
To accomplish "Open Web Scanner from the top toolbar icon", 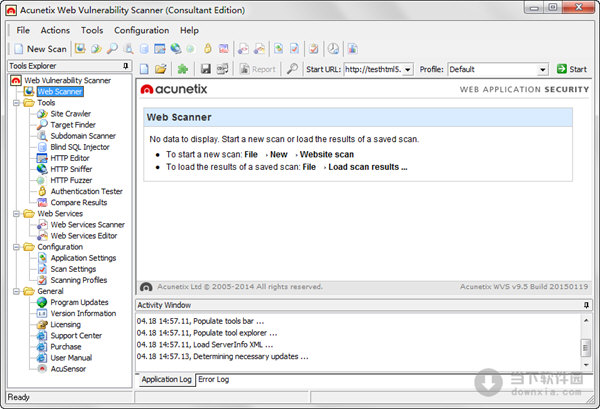I will [x=80, y=49].
